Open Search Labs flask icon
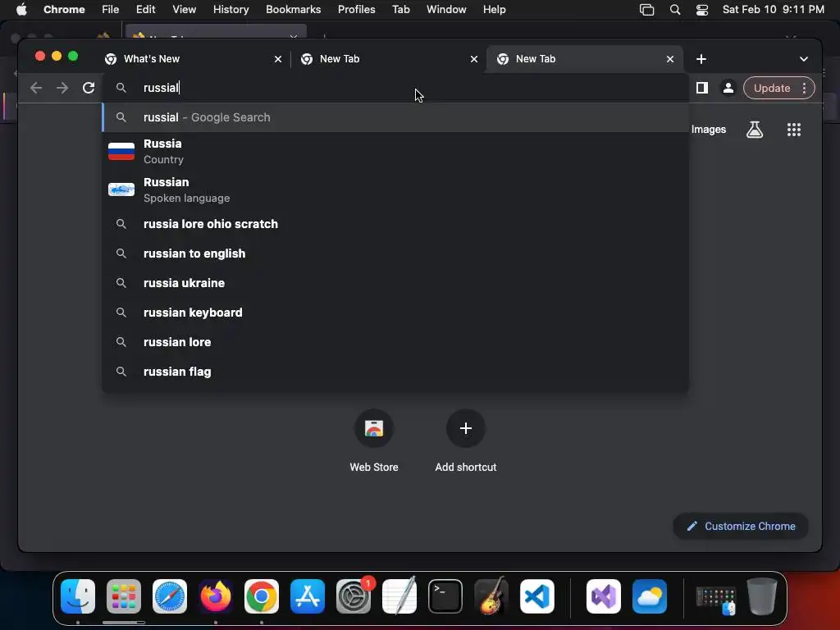 [x=755, y=129]
